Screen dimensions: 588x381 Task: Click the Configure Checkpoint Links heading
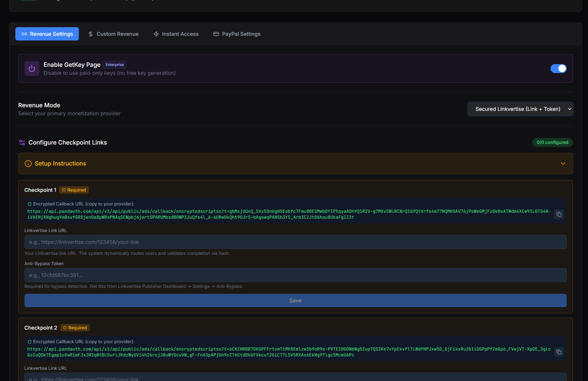point(68,142)
